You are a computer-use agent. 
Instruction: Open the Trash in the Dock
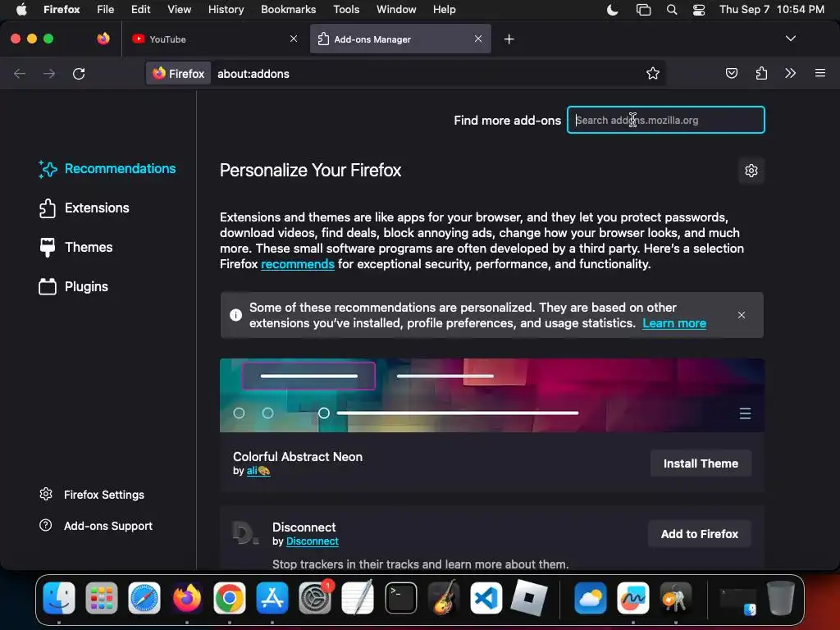click(781, 597)
